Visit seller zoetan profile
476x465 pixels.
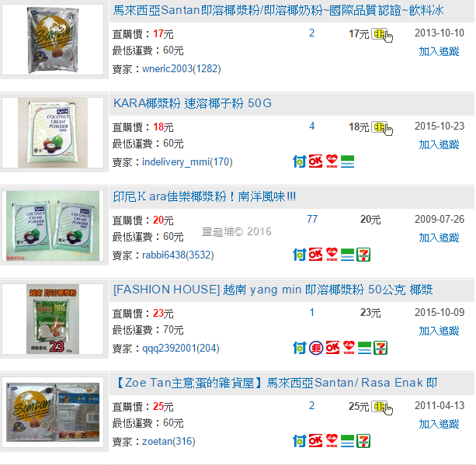[169, 442]
